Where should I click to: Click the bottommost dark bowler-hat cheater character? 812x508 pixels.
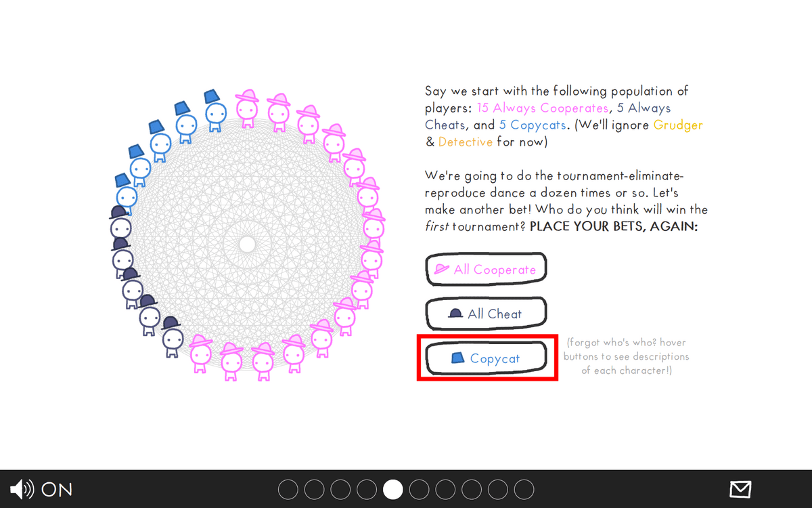[x=172, y=337]
